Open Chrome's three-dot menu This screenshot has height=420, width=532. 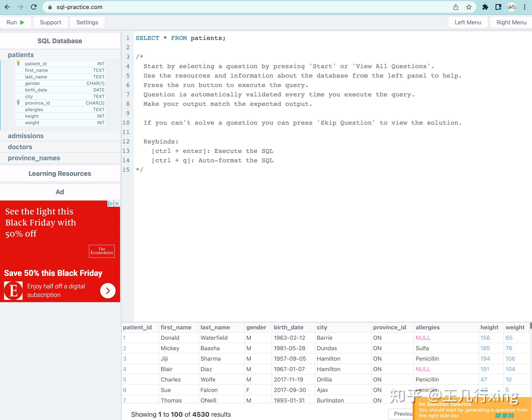524,7
